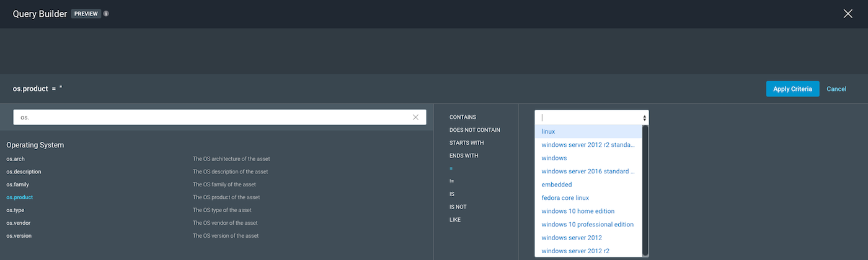This screenshot has width=868, height=260.
Task: Close the Query Builder dialog
Action: tap(848, 14)
